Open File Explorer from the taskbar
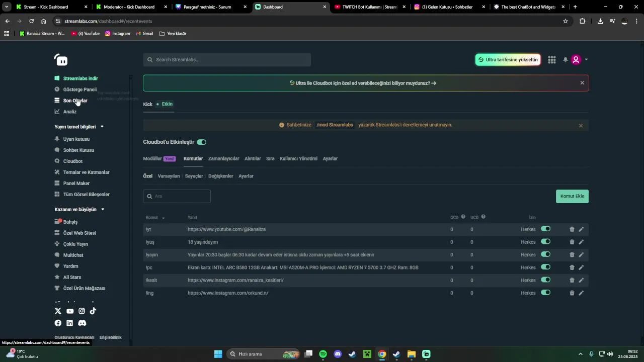Viewport: 644px width, 362px height. click(x=411, y=354)
